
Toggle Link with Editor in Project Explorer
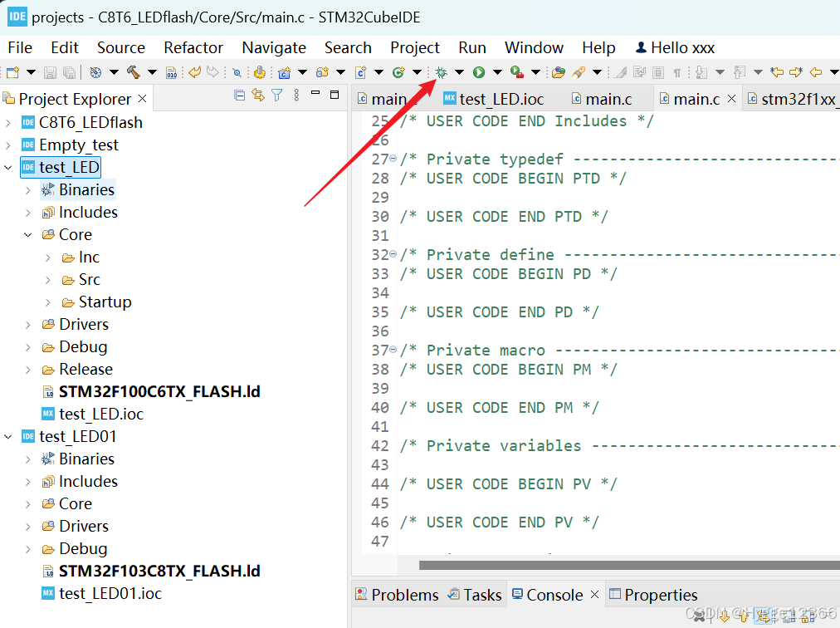(258, 96)
